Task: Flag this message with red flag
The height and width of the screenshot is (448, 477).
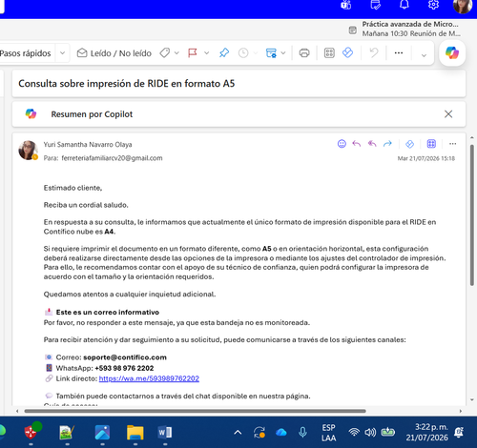Action: pos(193,52)
